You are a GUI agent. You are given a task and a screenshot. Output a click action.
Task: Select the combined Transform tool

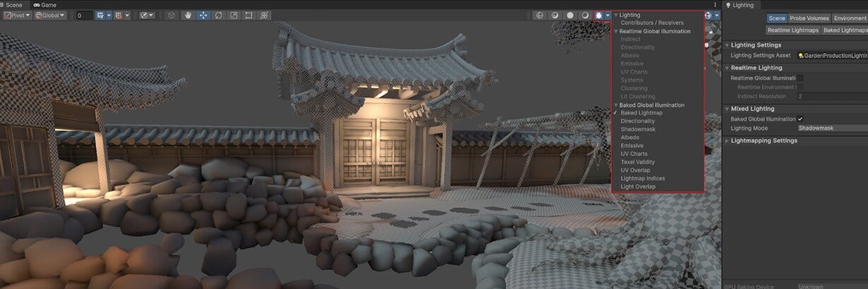264,15
